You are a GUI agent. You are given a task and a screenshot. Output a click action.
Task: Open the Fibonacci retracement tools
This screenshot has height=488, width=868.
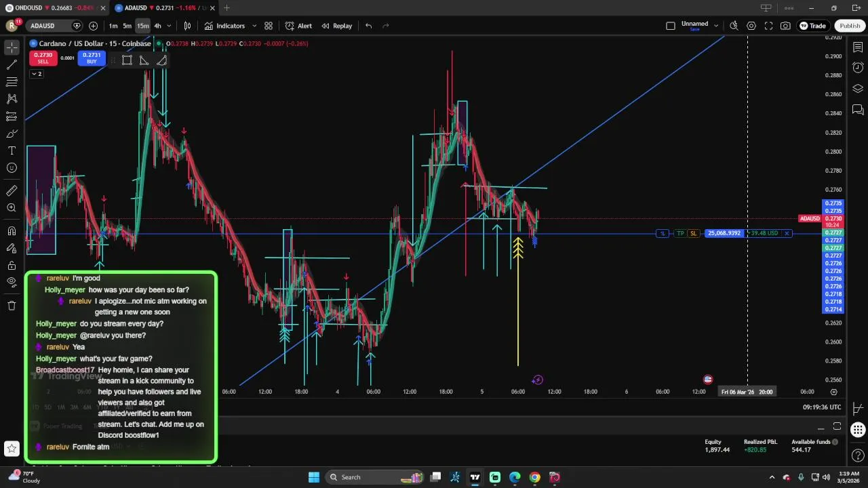click(12, 82)
